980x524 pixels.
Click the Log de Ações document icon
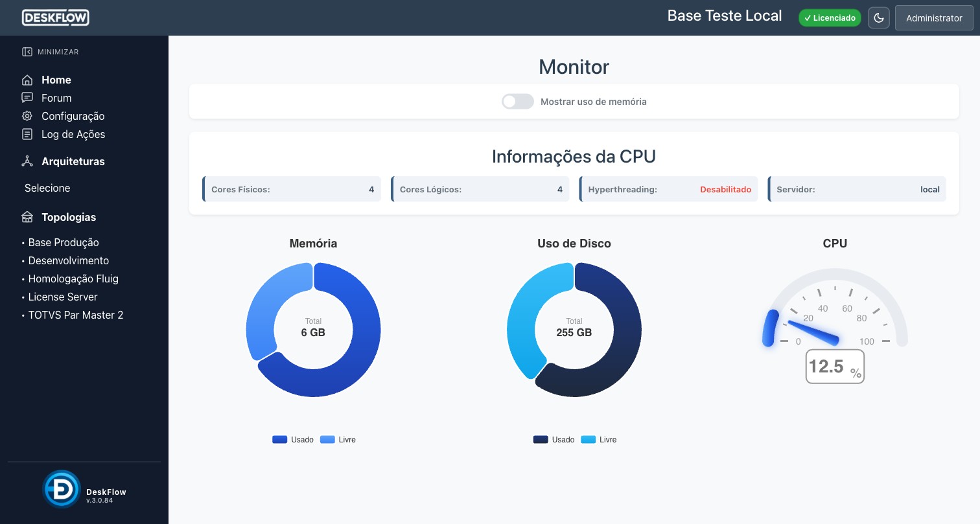(27, 134)
